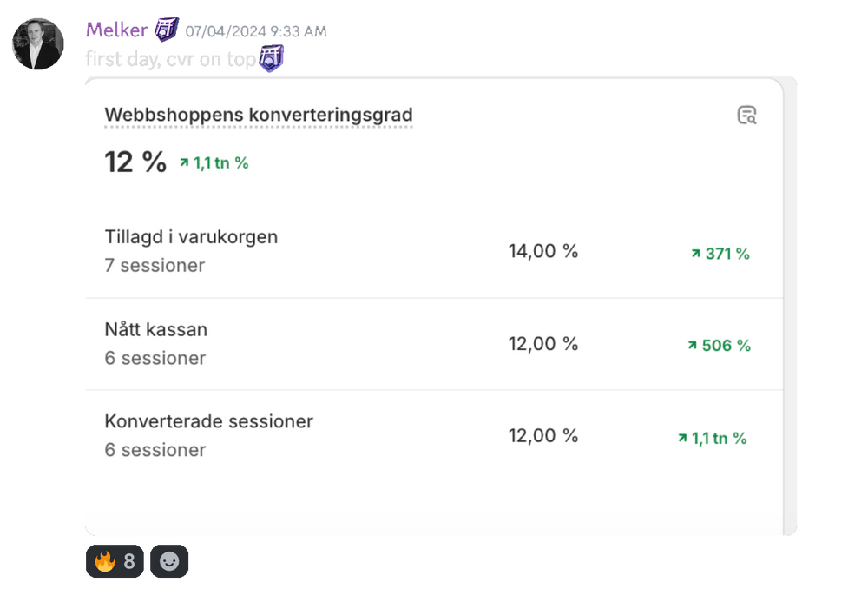Click the castle emoji beside Melker's name

pyautogui.click(x=166, y=29)
